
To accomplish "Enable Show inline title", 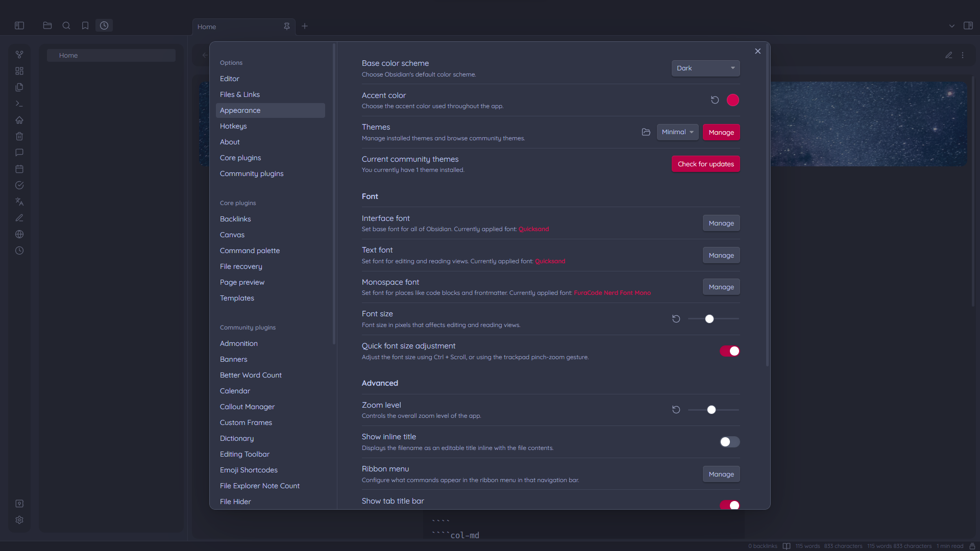I will [729, 442].
